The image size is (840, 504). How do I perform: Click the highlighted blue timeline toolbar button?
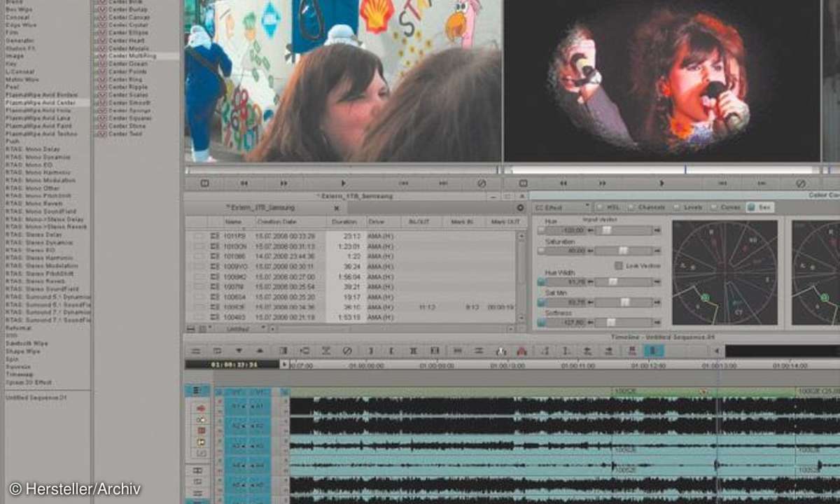(650, 351)
